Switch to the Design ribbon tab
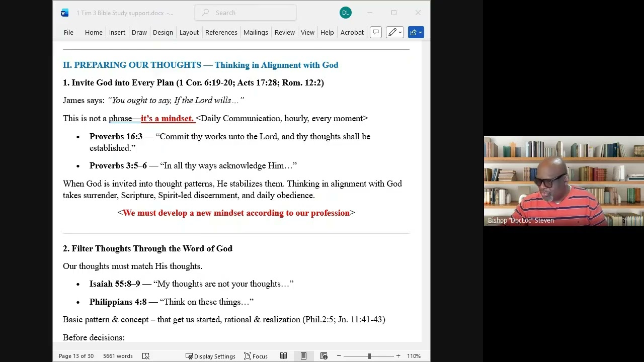This screenshot has height=362, width=644. 163,32
